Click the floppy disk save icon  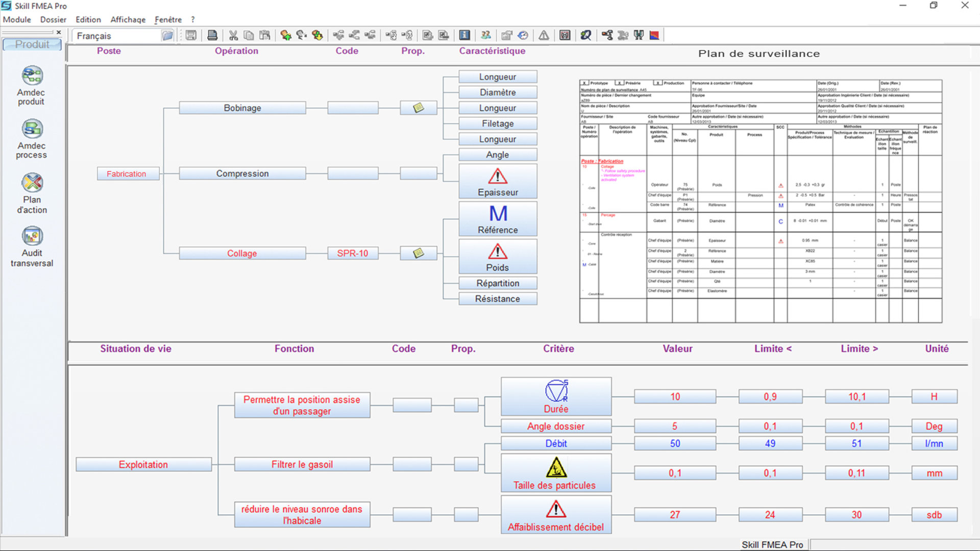pos(191,35)
